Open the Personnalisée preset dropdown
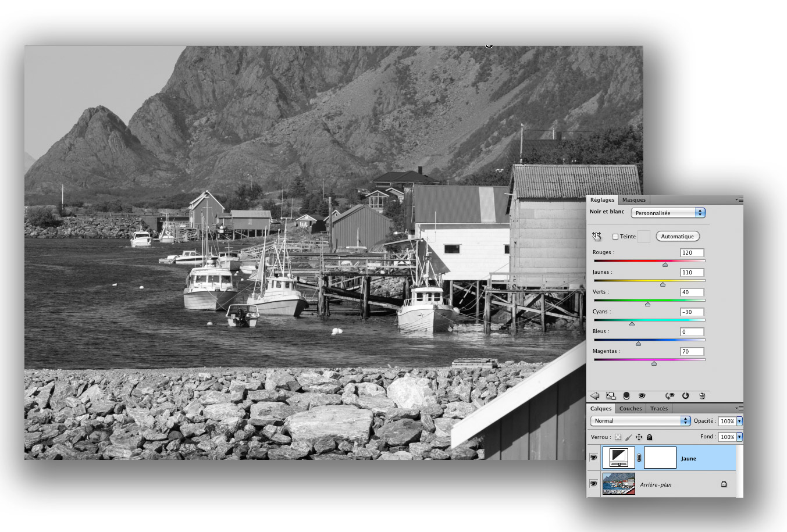 pyautogui.click(x=668, y=213)
